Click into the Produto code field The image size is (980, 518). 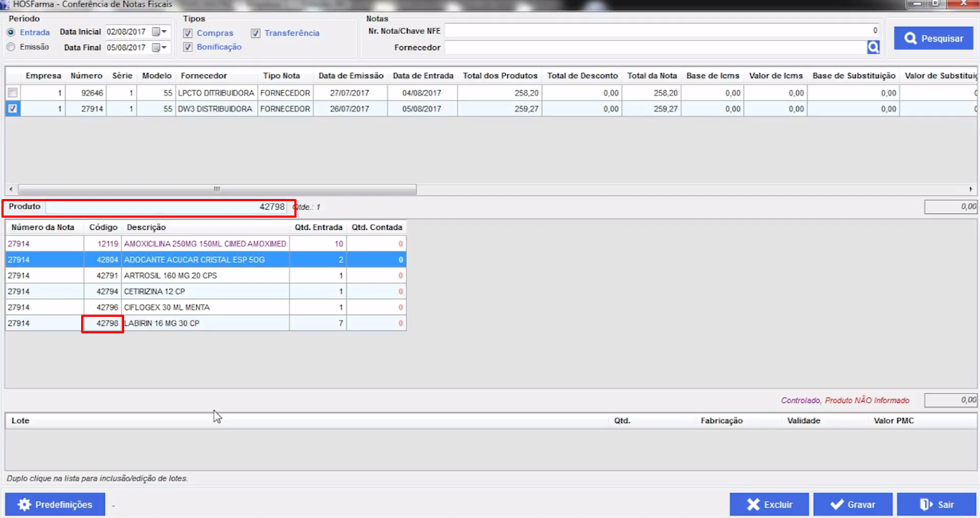coord(167,207)
